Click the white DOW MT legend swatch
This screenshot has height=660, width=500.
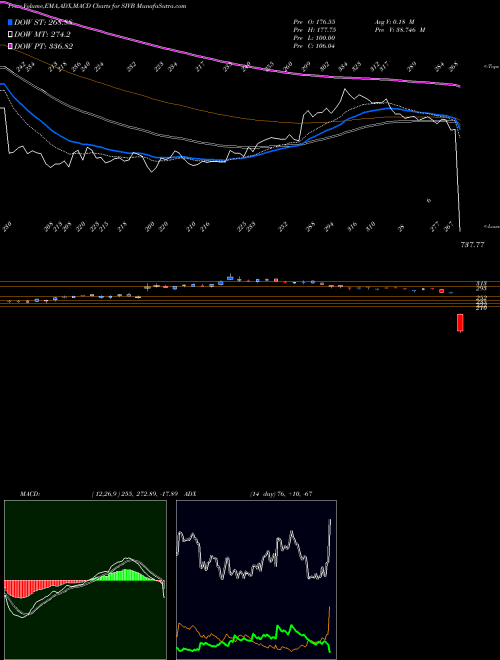tap(11, 35)
